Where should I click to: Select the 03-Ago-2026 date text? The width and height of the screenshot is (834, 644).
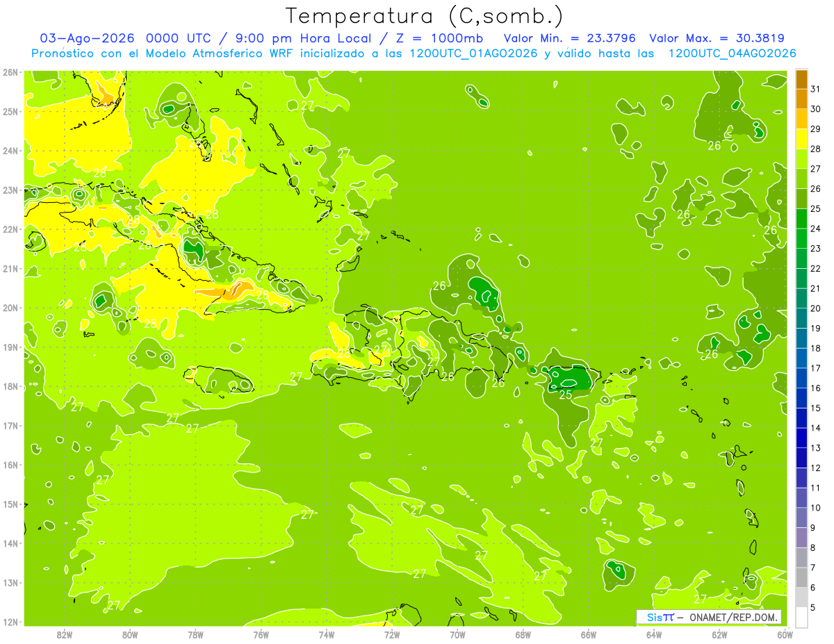tap(88, 38)
